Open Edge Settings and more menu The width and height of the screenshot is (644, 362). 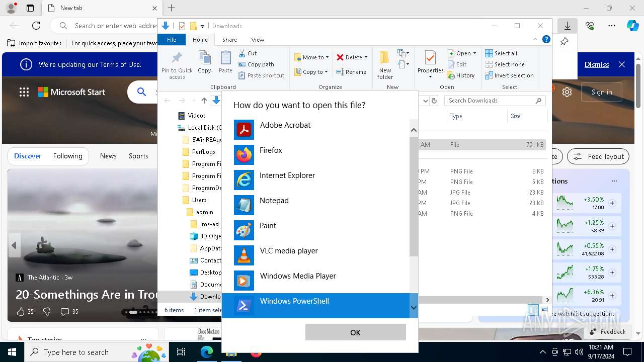[612, 26]
